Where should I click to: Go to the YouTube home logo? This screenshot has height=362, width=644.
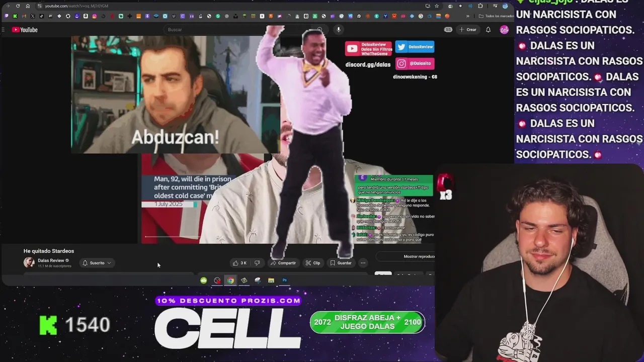pyautogui.click(x=25, y=30)
